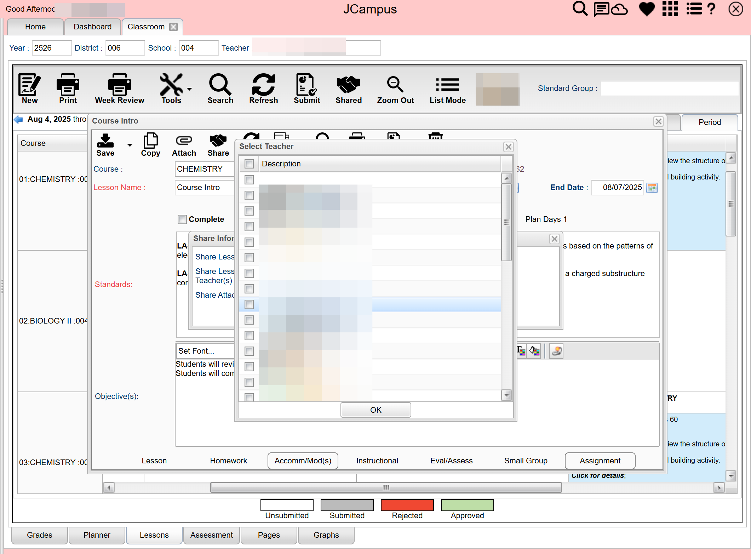Open the Standard Group field
The image size is (751, 560).
[670, 88]
